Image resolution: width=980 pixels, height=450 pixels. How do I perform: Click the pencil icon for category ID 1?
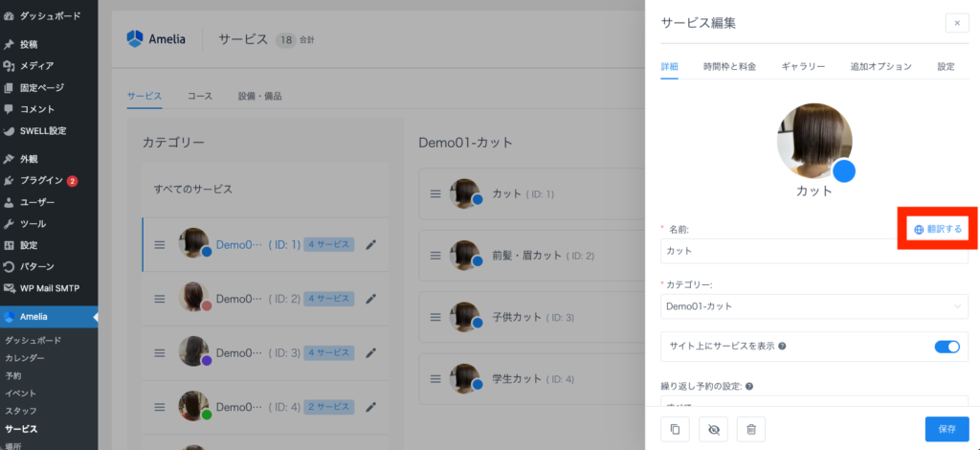[x=371, y=245]
